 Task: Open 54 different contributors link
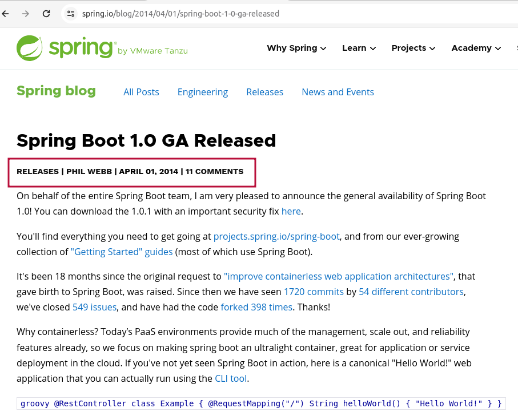coord(411,292)
